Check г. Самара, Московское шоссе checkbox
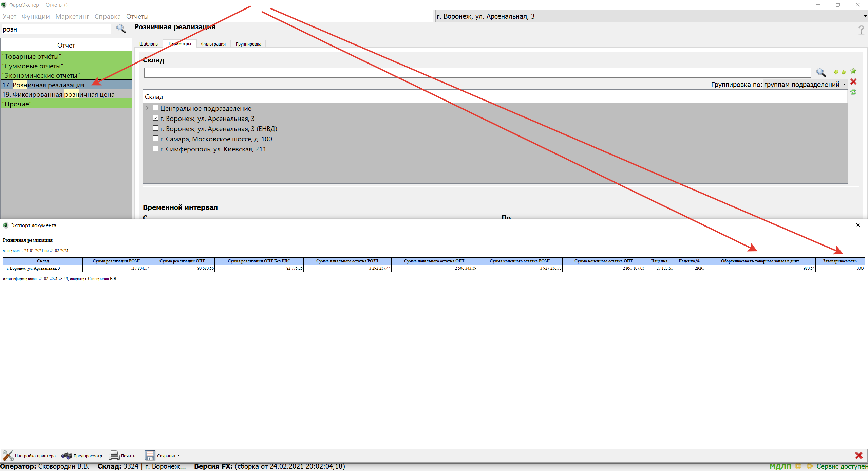This screenshot has width=868, height=471. click(x=155, y=139)
